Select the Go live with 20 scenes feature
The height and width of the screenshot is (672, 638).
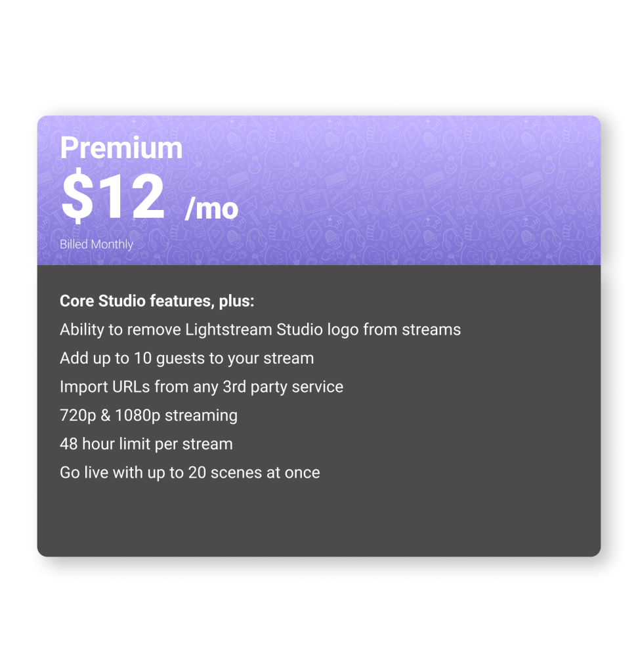[190, 472]
